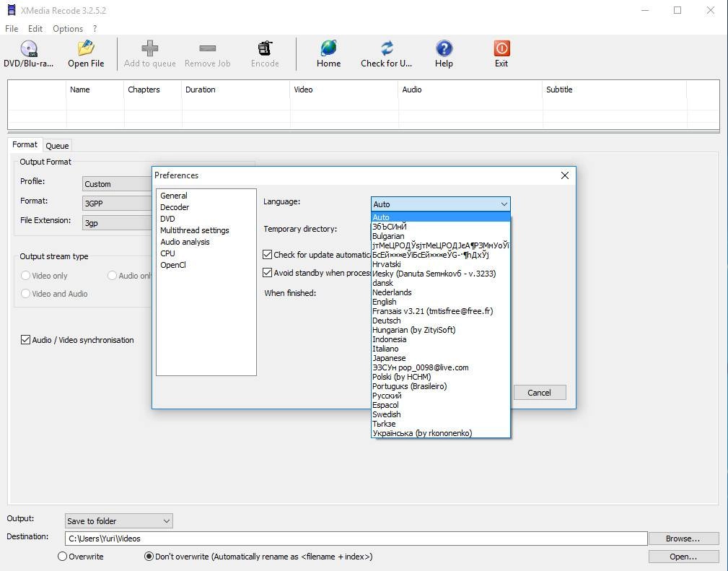This screenshot has width=728, height=571.
Task: Select the Video and Audio radio button
Action: tap(25, 294)
